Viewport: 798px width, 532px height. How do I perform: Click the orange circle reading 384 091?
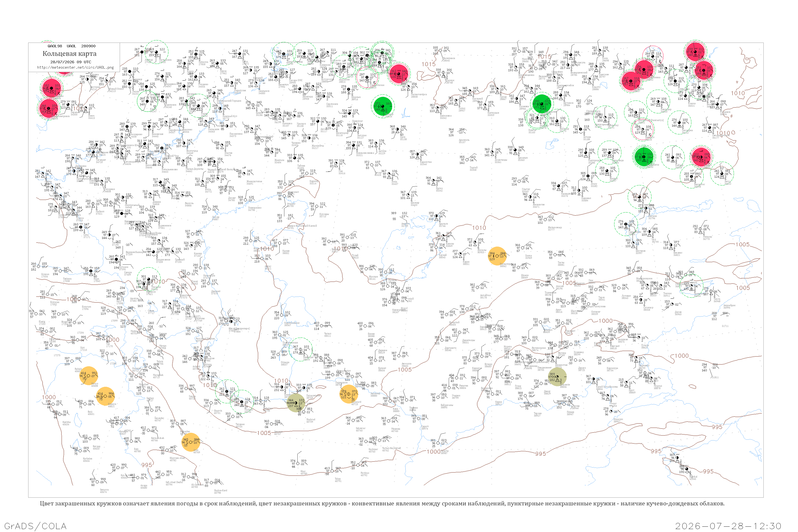tap(497, 256)
